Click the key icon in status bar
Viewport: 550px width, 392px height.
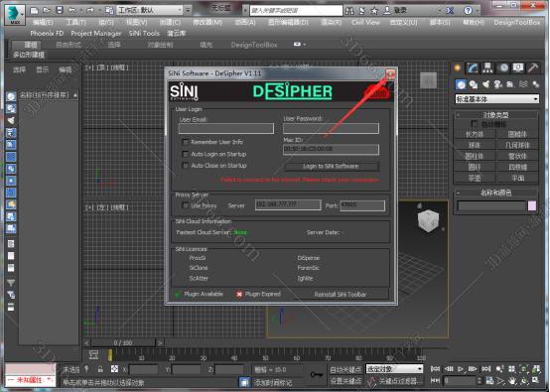pyautogui.click(x=317, y=375)
